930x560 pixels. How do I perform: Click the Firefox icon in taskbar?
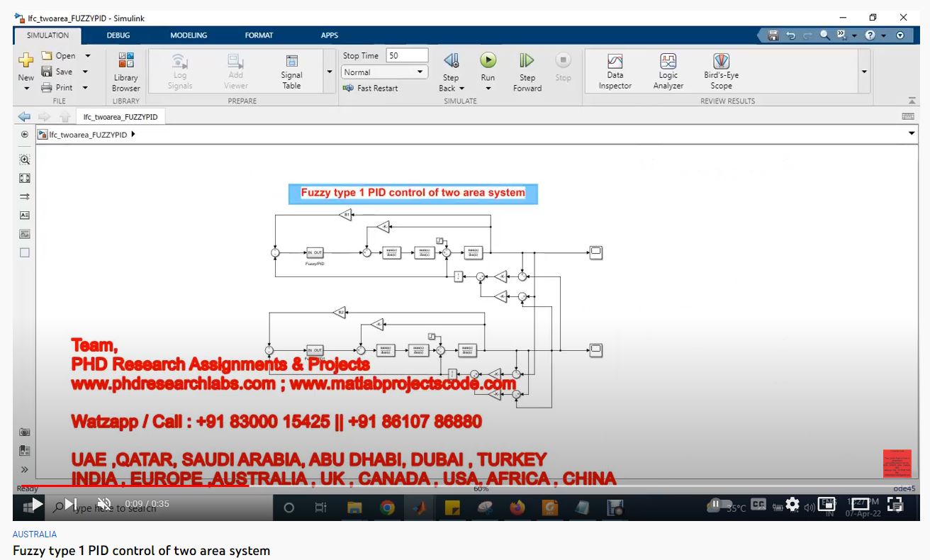click(517, 508)
